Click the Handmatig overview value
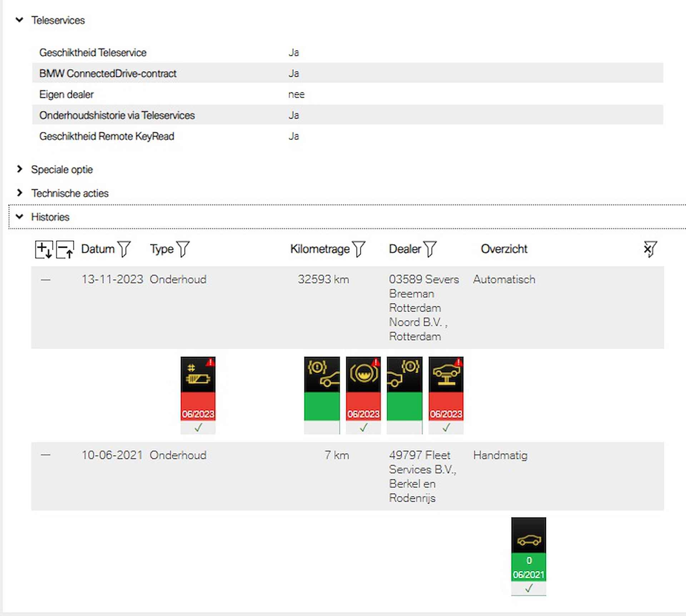The image size is (686, 616). (x=500, y=455)
